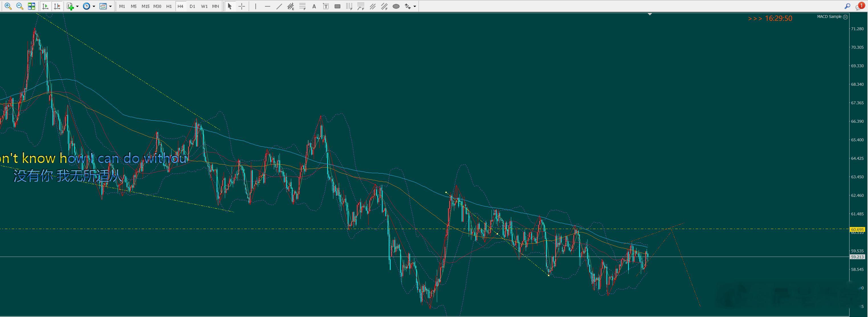Select the Text Label tool
The image size is (868, 317).
point(326,6)
